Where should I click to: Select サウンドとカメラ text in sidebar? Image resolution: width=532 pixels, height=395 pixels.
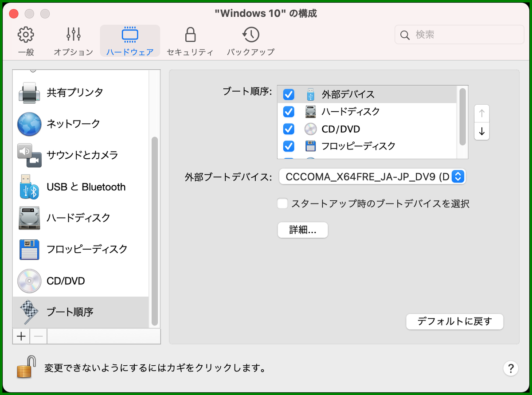click(82, 155)
